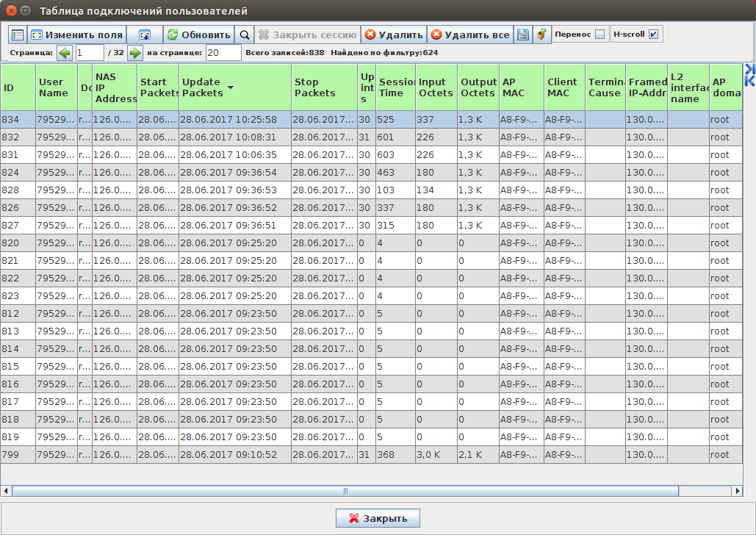Click the save (floppy disk) icon

coord(522,35)
